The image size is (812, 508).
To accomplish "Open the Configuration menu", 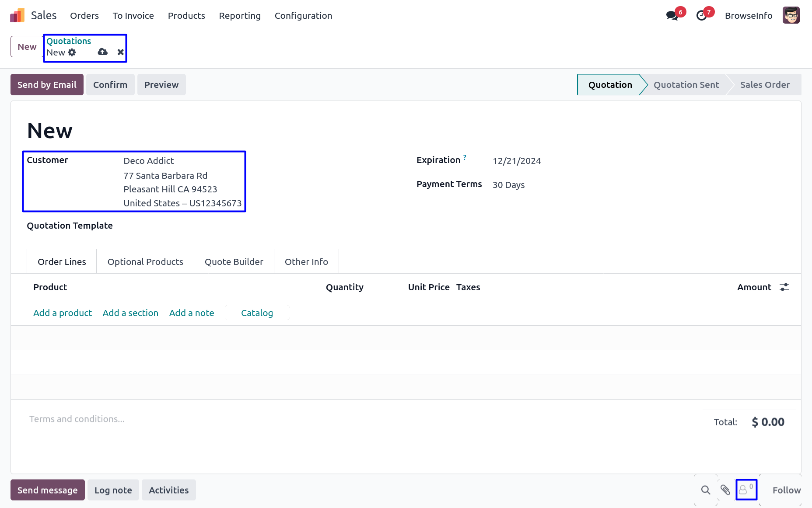I will coord(303,16).
